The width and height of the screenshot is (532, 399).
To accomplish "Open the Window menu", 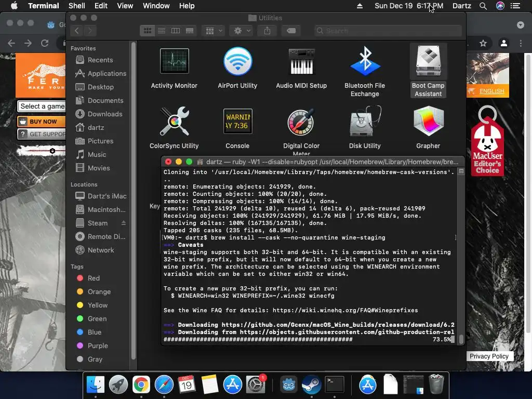I will (156, 6).
